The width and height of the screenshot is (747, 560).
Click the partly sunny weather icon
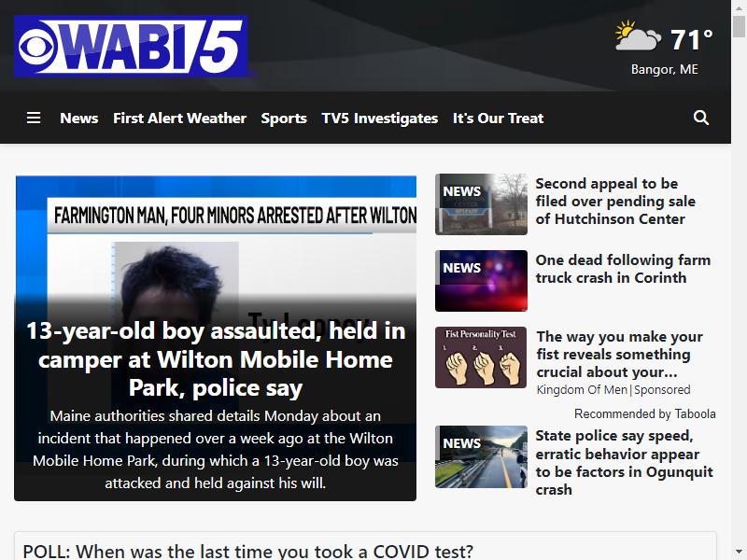tap(638, 35)
